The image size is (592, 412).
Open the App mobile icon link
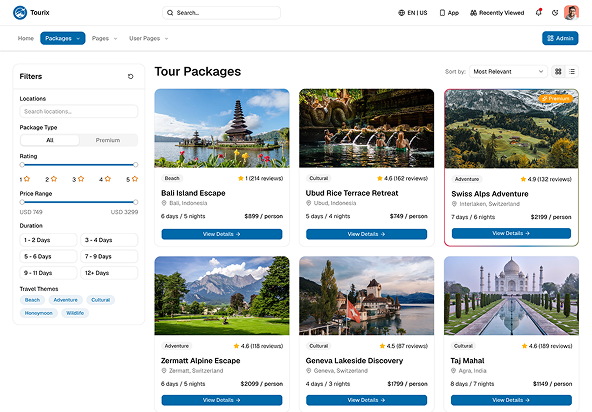coord(442,13)
